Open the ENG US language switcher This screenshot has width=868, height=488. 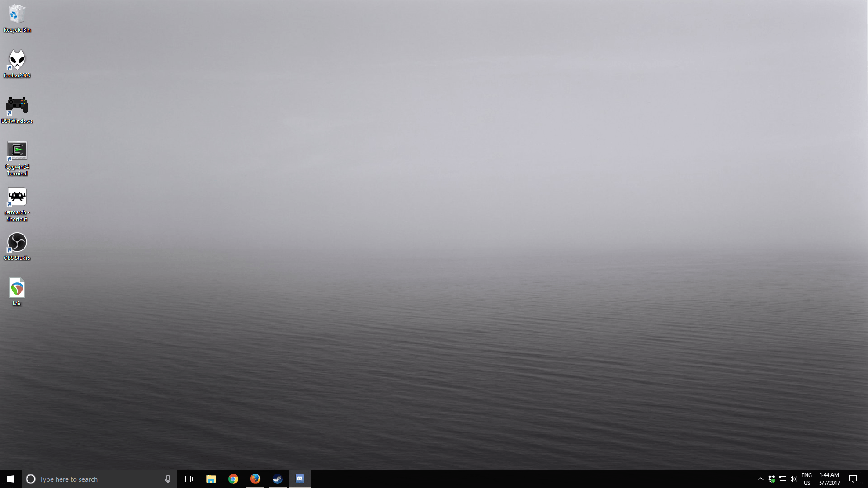click(x=807, y=479)
